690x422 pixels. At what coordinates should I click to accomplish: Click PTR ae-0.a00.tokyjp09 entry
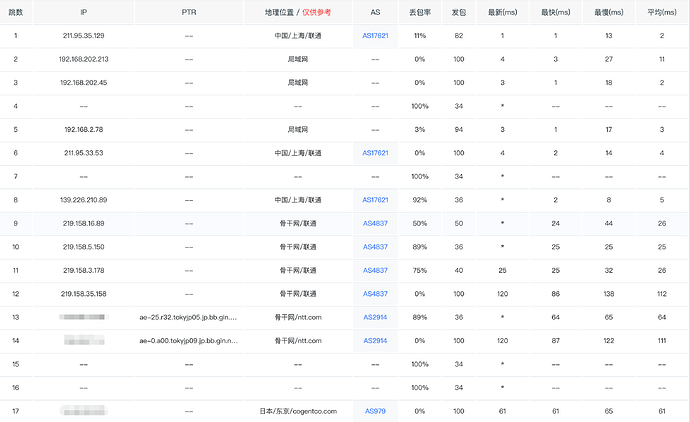[x=188, y=341]
